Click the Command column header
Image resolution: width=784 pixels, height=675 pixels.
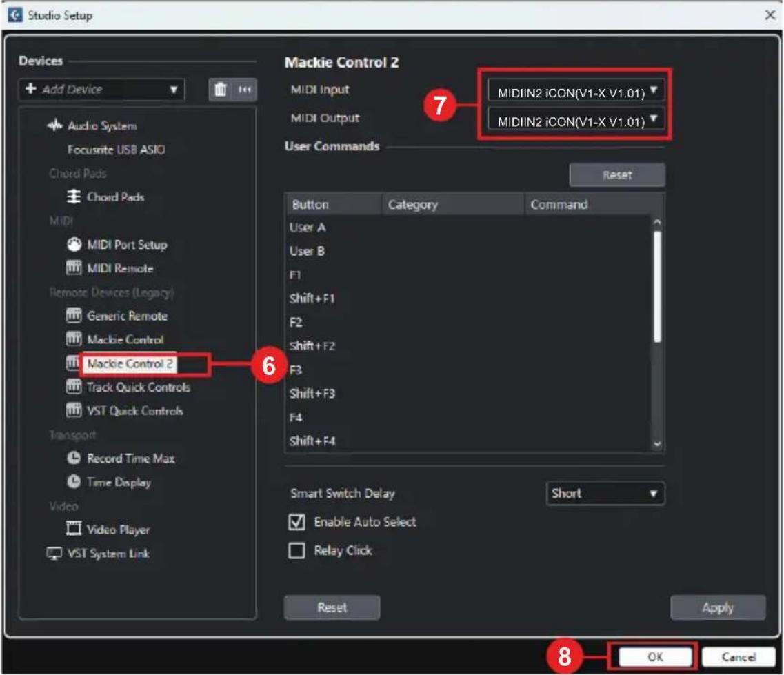point(594,205)
